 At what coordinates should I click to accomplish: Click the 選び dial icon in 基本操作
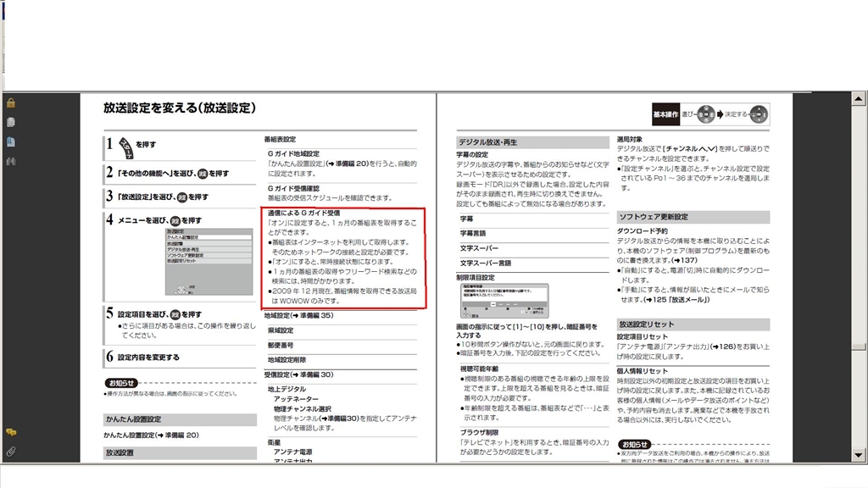click(x=706, y=114)
